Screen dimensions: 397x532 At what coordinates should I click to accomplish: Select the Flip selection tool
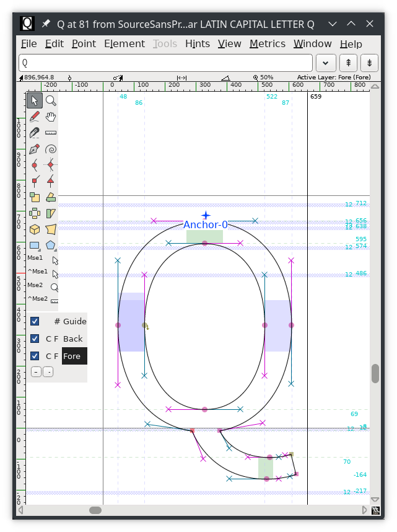(x=35, y=213)
